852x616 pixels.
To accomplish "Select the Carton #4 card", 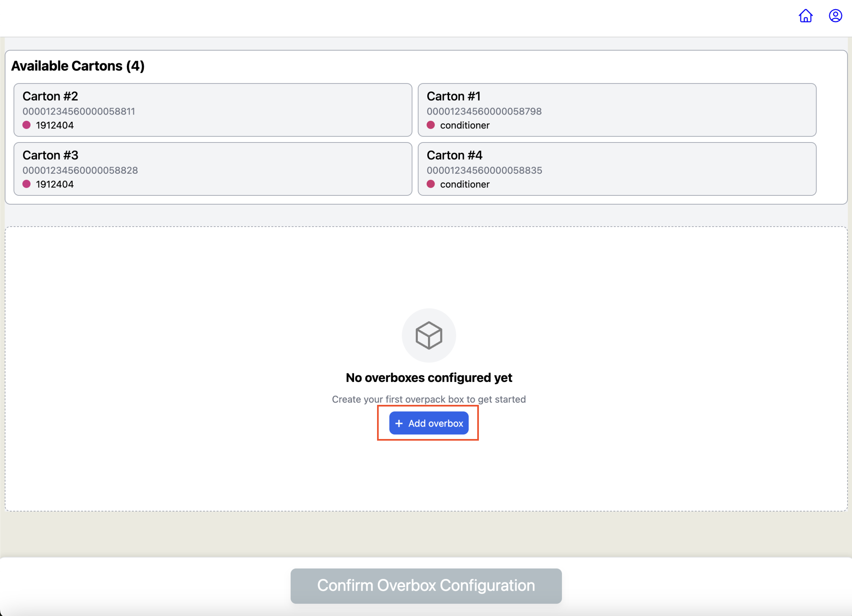I will (x=617, y=169).
